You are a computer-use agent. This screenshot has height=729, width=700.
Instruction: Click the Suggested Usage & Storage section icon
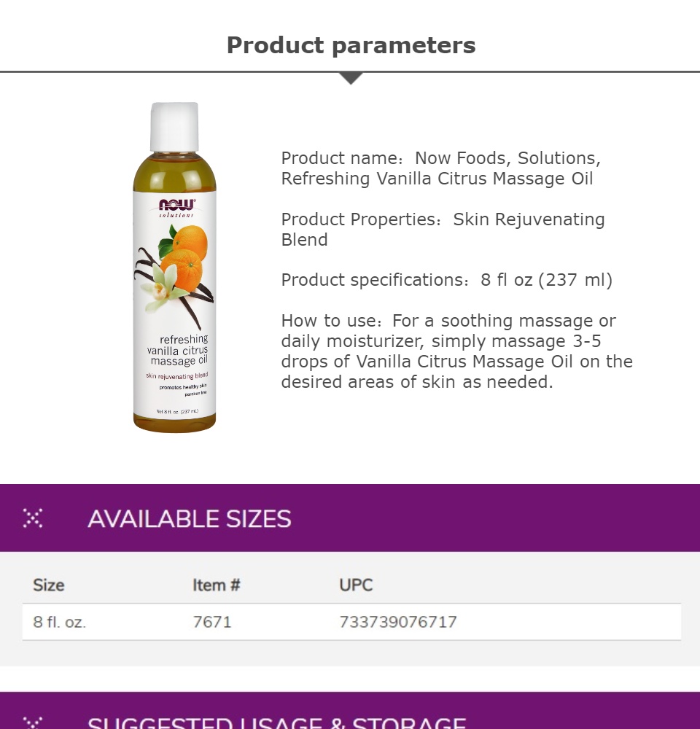(x=33, y=723)
